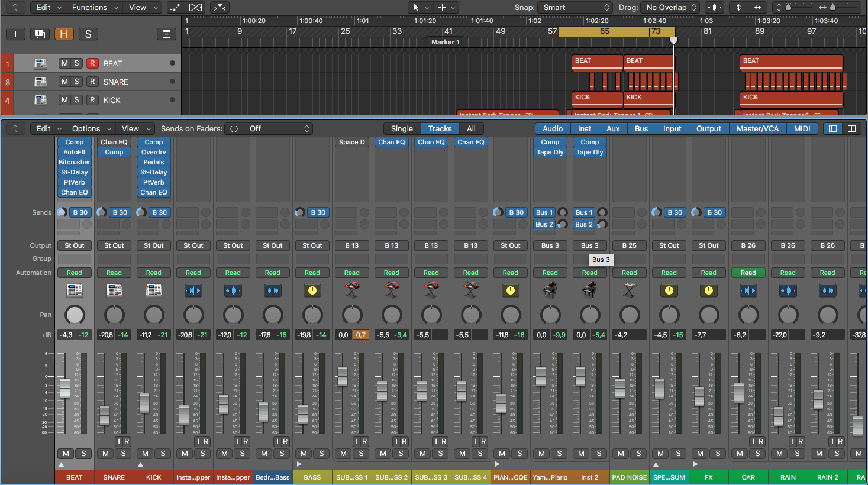This screenshot has height=485, width=868.
Task: Open automation mode Read on CAR strip
Action: coord(748,273)
